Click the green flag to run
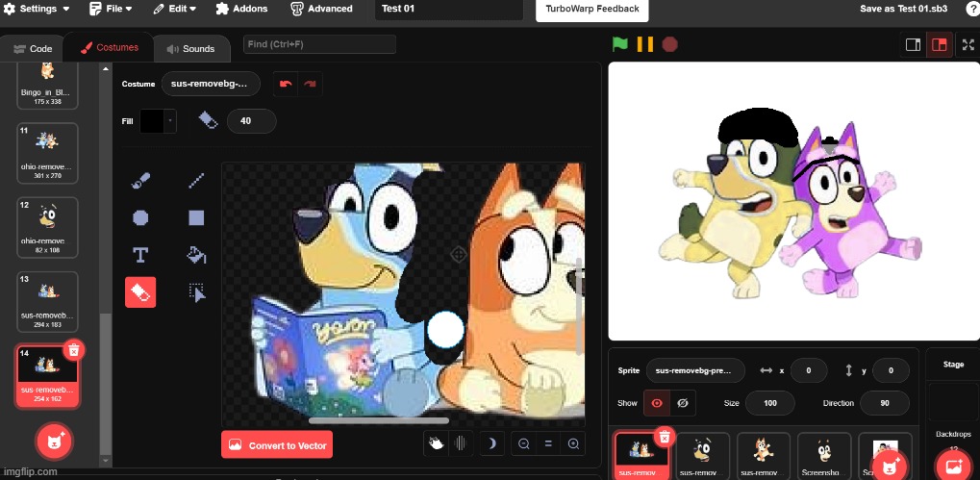980x480 pixels. point(619,44)
